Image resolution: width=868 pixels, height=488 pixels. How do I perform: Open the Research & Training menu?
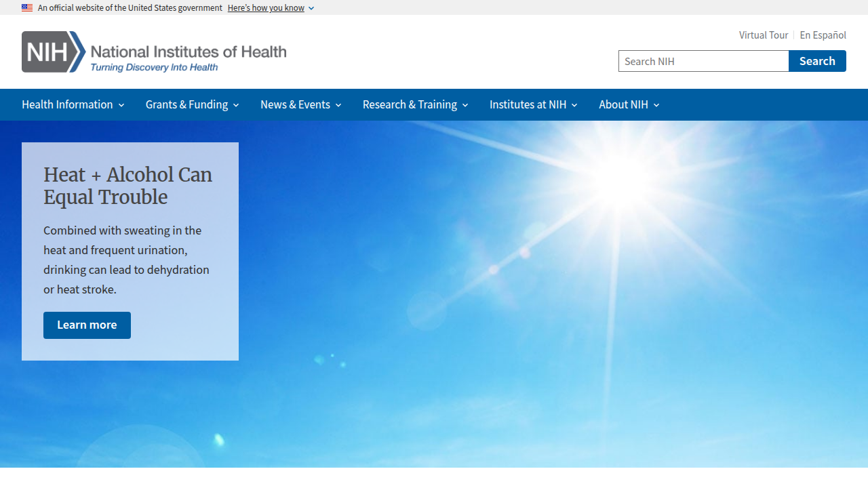pyautogui.click(x=415, y=104)
